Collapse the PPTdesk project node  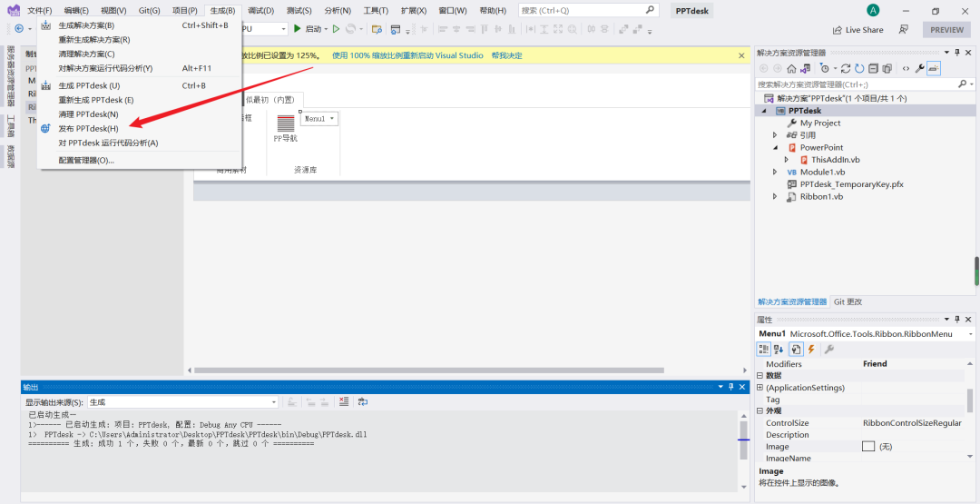pos(764,111)
